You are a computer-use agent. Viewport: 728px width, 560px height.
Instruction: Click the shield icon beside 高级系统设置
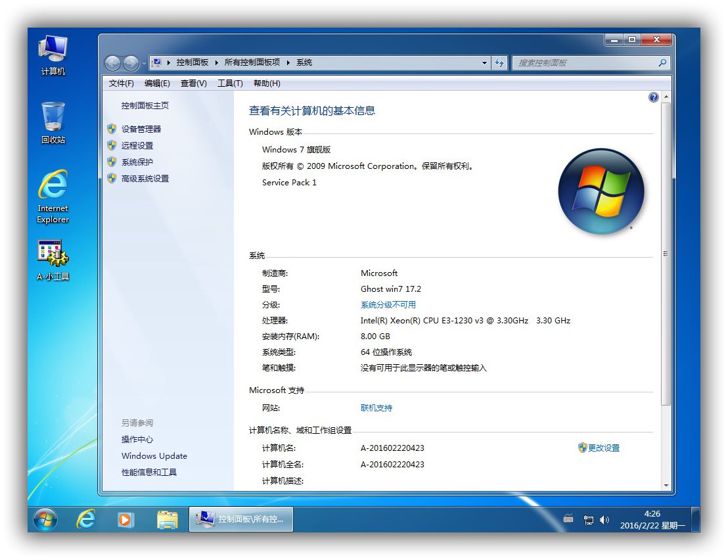(112, 178)
